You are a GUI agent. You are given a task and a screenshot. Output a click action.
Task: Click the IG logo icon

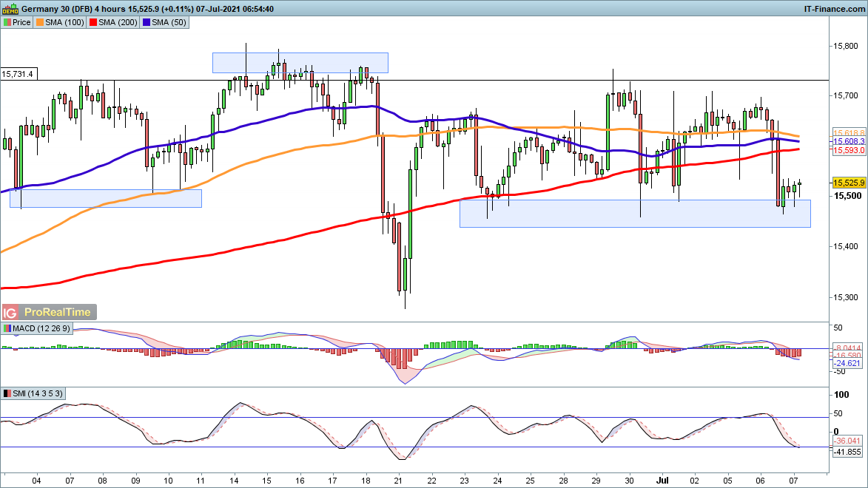[10, 313]
